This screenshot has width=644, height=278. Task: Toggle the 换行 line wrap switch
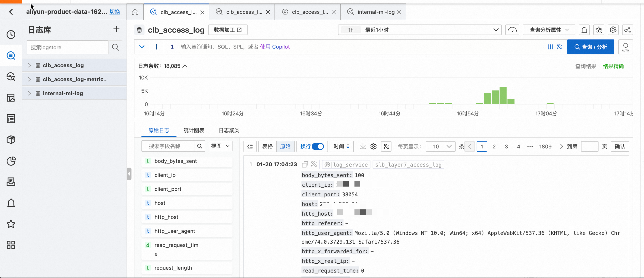click(318, 146)
